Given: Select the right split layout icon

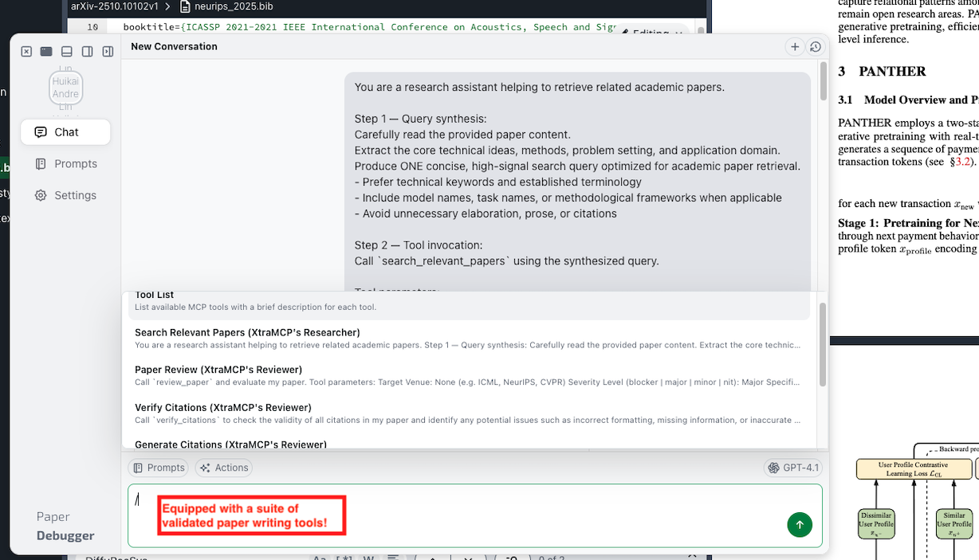Looking at the screenshot, I should point(87,50).
